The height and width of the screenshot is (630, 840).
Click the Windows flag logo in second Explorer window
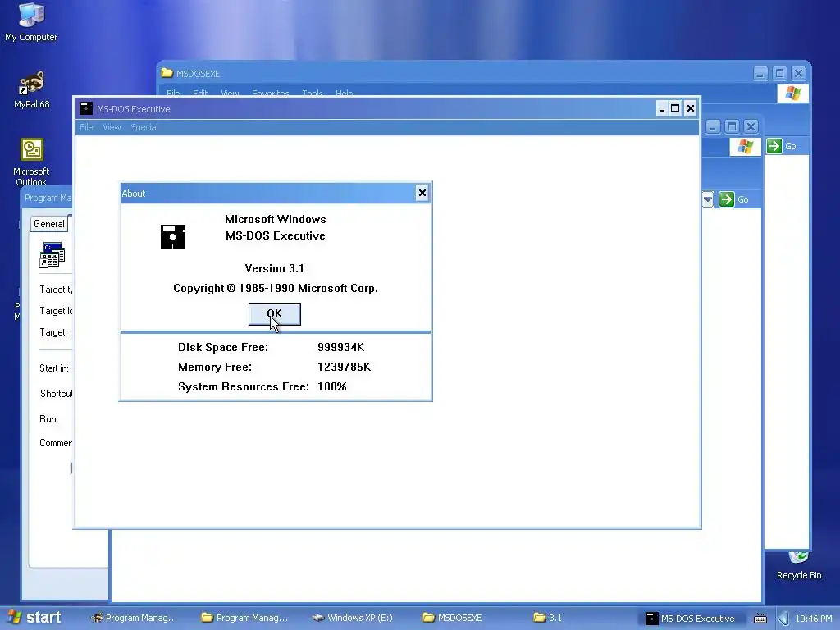[x=745, y=146]
